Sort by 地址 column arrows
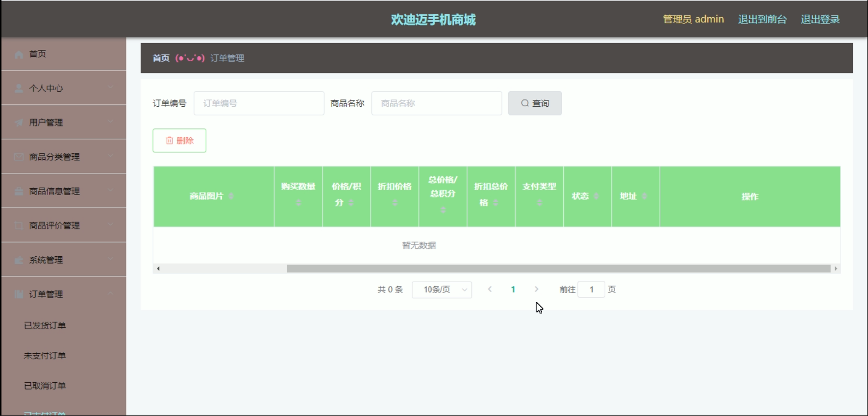 click(x=644, y=196)
